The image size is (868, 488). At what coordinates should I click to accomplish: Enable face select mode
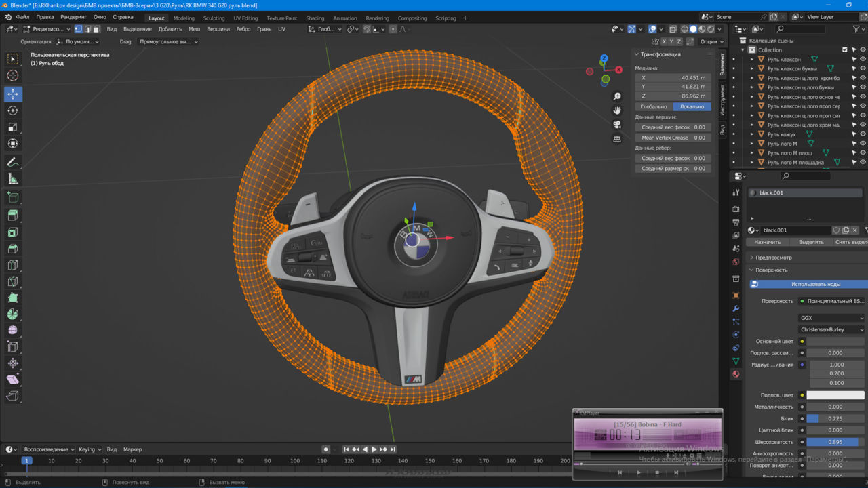pyautogui.click(x=96, y=29)
